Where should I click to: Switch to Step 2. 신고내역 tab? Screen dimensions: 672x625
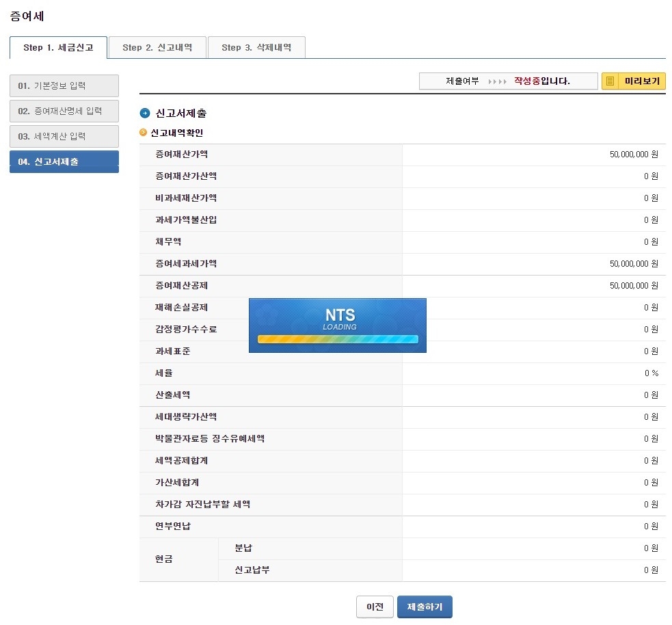(157, 48)
